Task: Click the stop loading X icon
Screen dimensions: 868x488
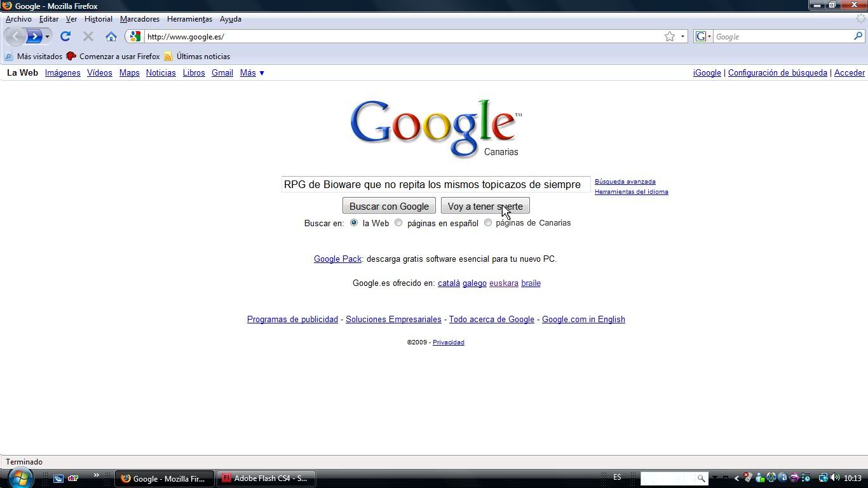Action: pyautogui.click(x=88, y=36)
